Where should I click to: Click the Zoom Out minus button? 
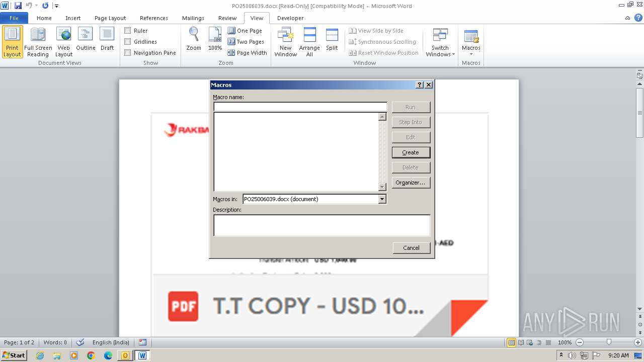click(579, 342)
